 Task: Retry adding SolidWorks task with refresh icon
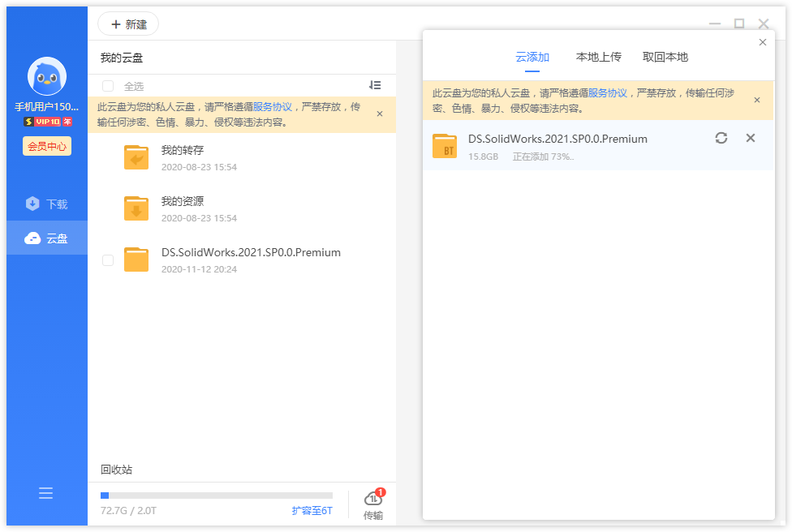(x=721, y=138)
